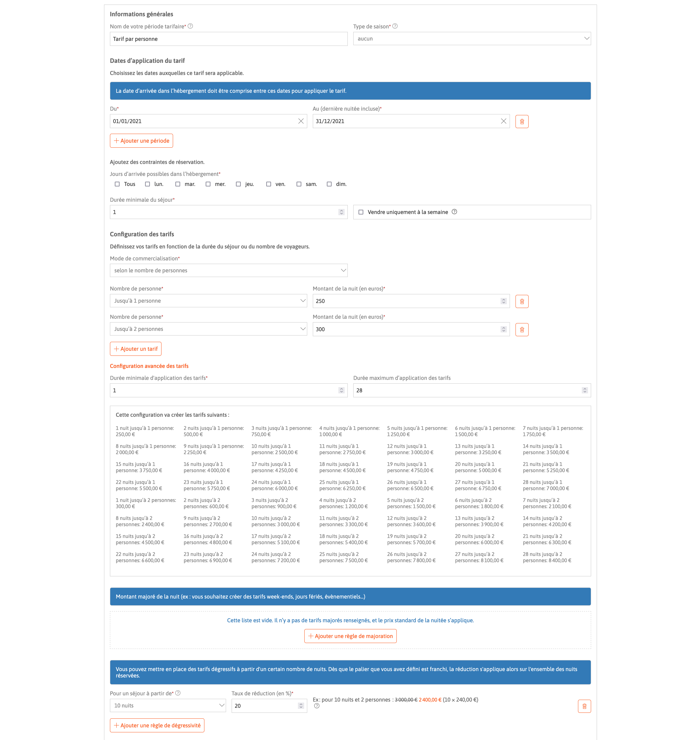Delete the 10 nuits dégressivité rule
Screen dimensions: 700x740
584,706
